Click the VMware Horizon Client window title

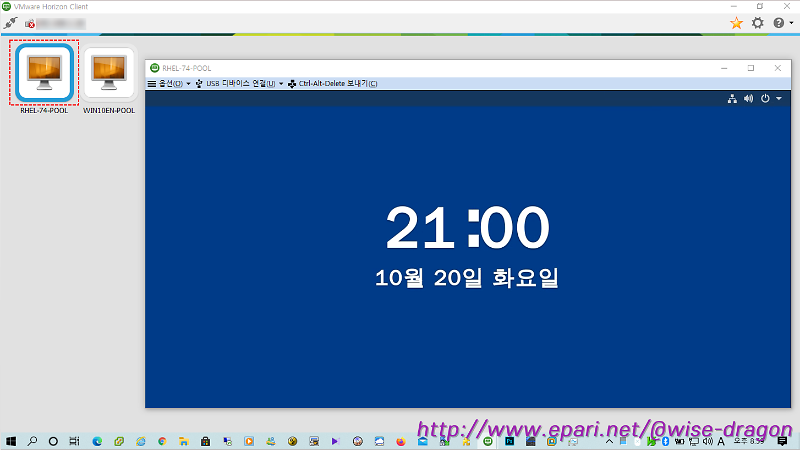51,7
